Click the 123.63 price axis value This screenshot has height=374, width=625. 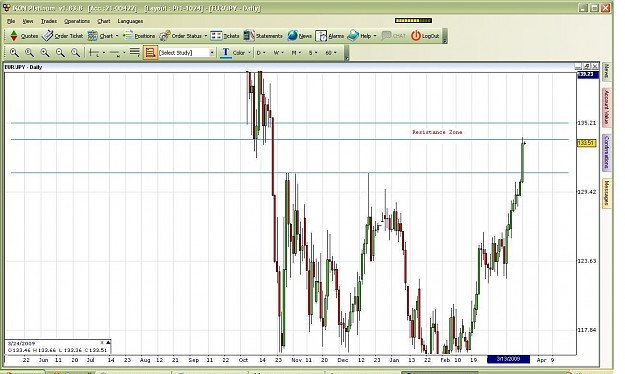(x=587, y=261)
